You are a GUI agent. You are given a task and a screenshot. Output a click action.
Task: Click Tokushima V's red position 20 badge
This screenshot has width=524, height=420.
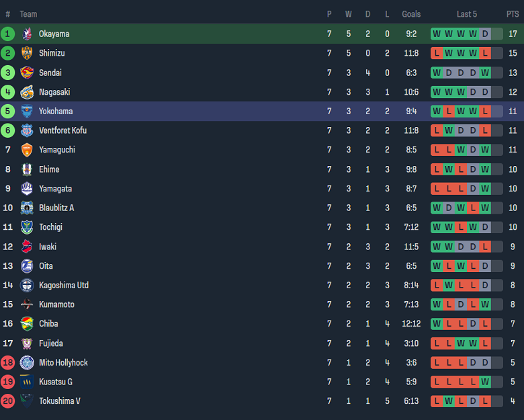pos(8,401)
